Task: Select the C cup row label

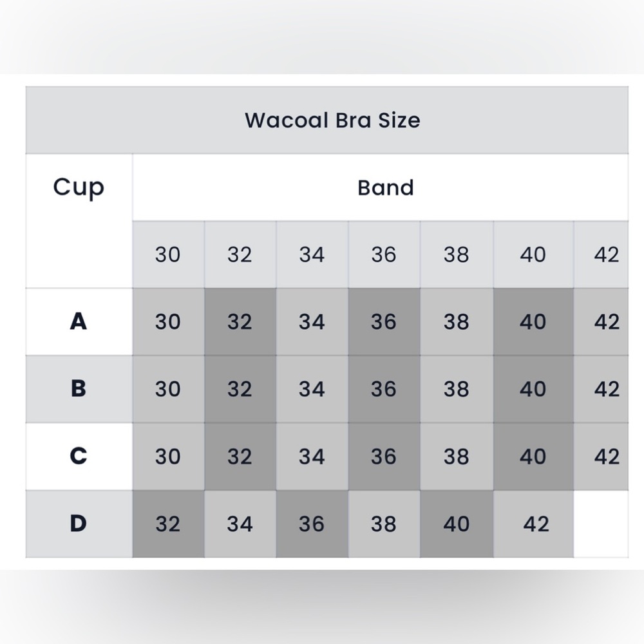Action: 79,457
